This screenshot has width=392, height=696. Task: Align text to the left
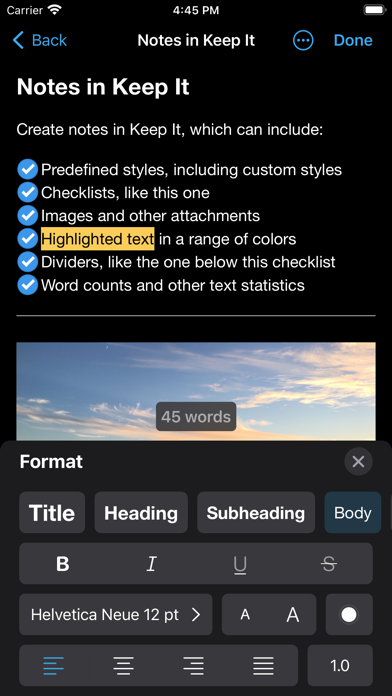[54, 666]
